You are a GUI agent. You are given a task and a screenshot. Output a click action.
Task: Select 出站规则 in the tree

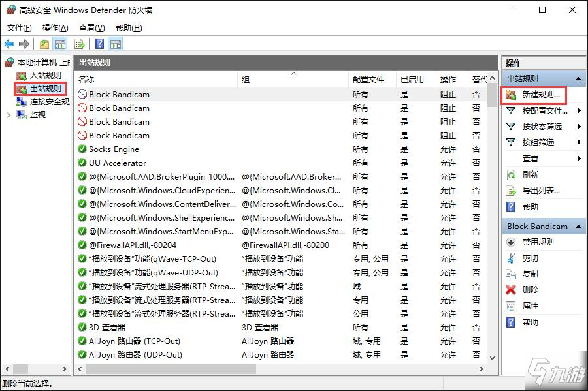pyautogui.click(x=45, y=89)
